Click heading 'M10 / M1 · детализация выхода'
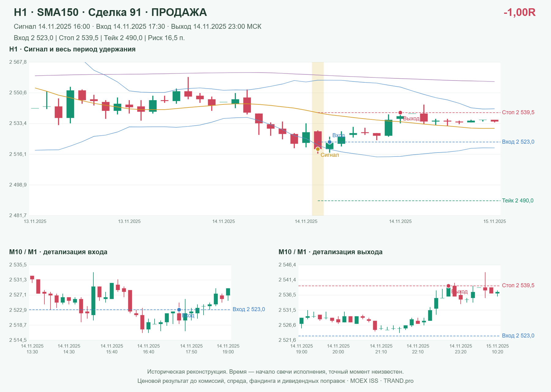 click(x=330, y=252)
